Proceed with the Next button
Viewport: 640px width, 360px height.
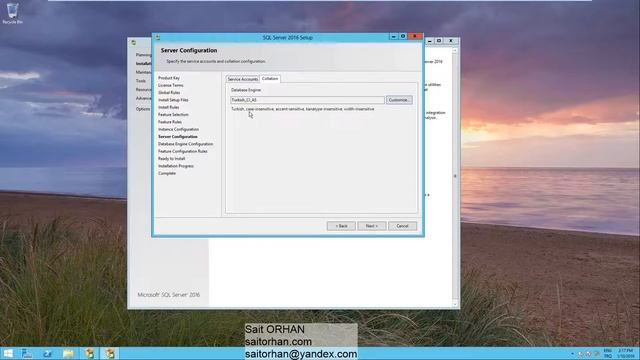click(x=372, y=226)
